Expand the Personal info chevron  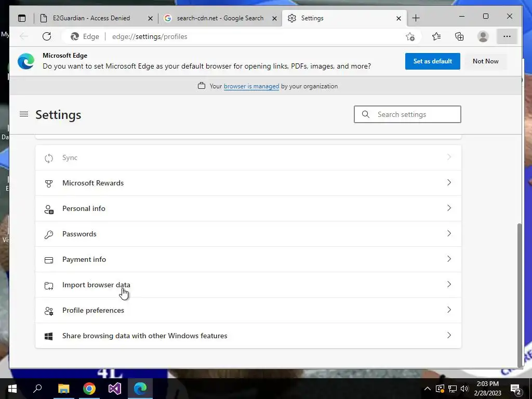click(x=449, y=208)
